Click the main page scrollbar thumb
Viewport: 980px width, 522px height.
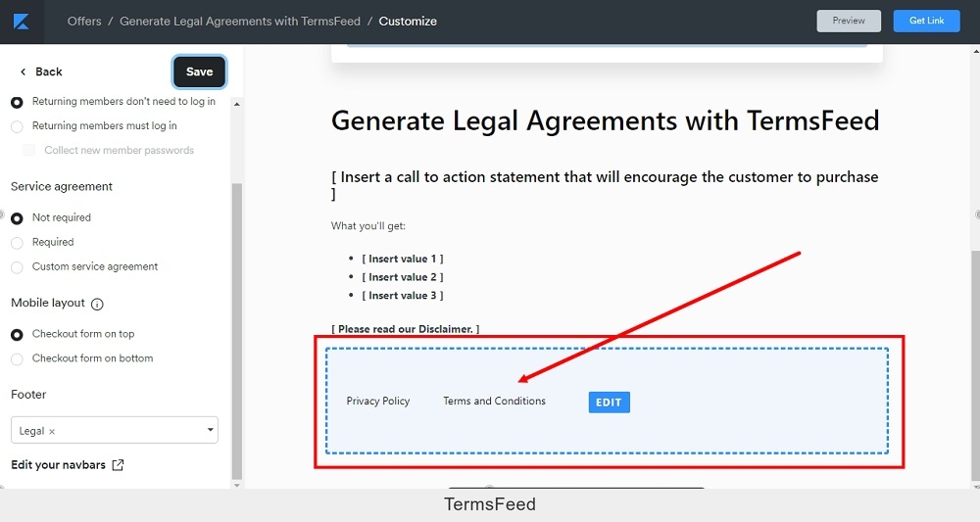coord(976,365)
